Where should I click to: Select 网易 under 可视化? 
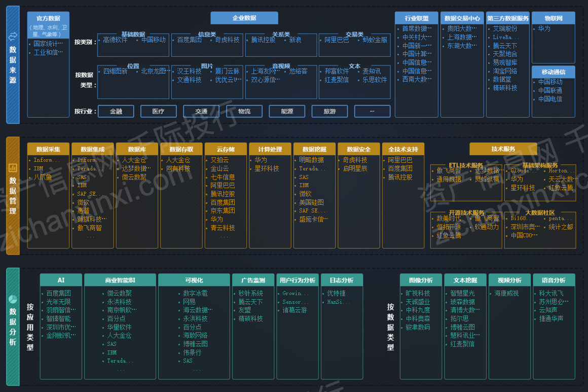coord(189,302)
